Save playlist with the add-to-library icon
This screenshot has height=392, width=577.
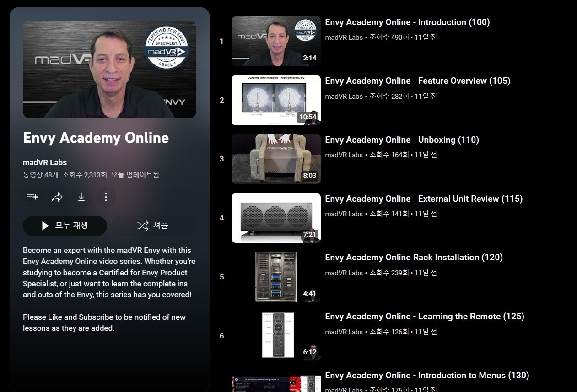[x=32, y=197]
